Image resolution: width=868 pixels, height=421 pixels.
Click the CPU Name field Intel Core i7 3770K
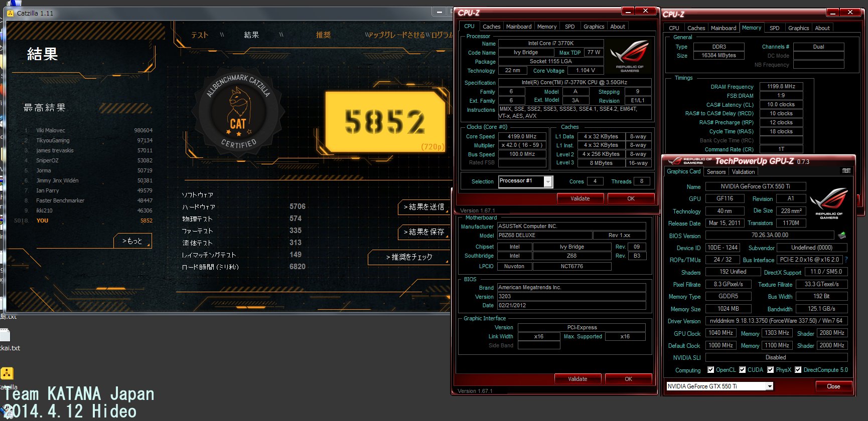[x=550, y=44]
